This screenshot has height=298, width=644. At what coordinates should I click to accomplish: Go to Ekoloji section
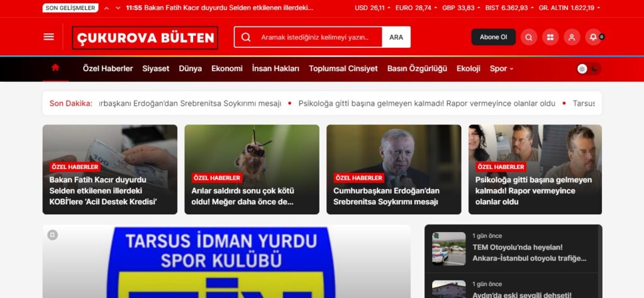[468, 69]
